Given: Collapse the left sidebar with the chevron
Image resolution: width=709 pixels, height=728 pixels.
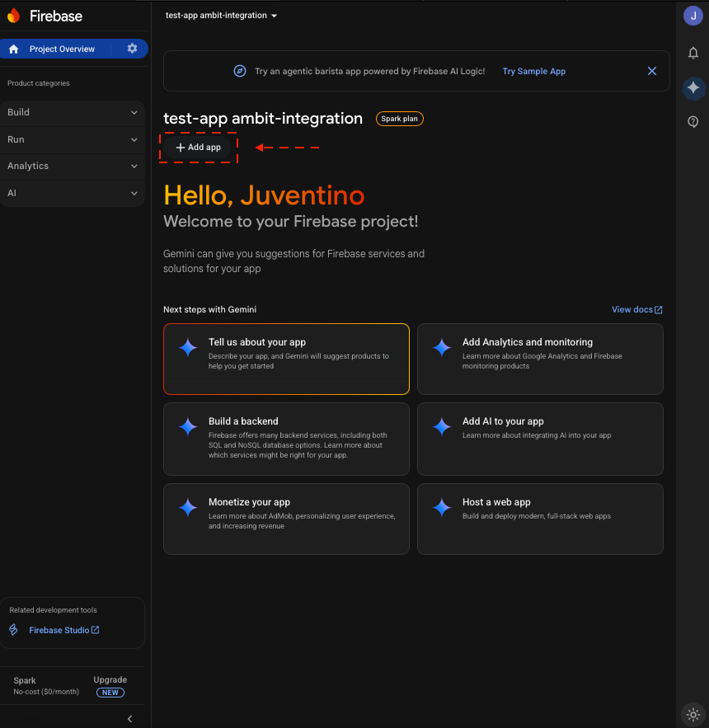Looking at the screenshot, I should pyautogui.click(x=129, y=718).
